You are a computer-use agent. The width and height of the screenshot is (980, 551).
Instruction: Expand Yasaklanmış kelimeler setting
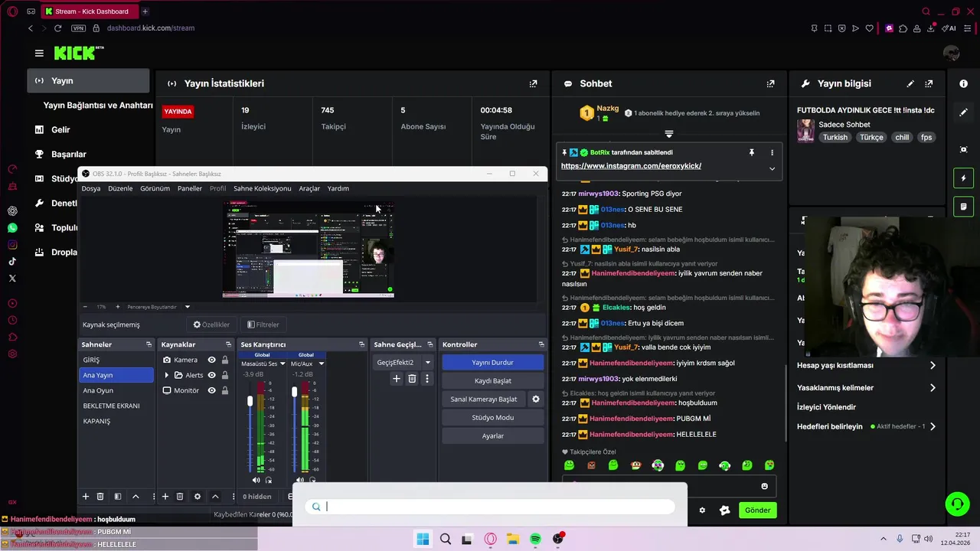coord(933,388)
